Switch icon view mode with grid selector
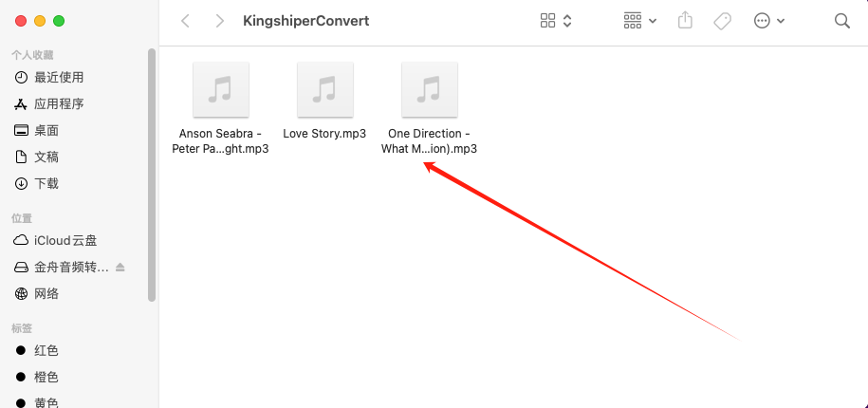The height and width of the screenshot is (408, 868). [556, 21]
